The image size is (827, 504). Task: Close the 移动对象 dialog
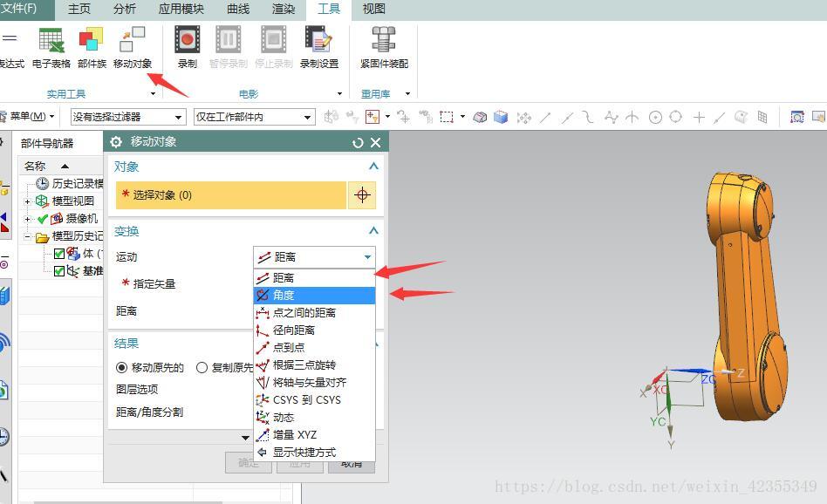tap(375, 143)
